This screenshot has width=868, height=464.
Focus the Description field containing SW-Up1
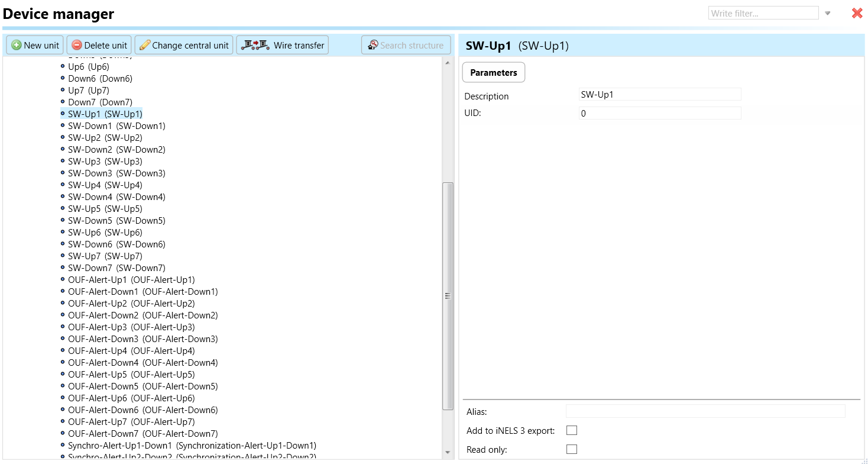pyautogui.click(x=659, y=95)
